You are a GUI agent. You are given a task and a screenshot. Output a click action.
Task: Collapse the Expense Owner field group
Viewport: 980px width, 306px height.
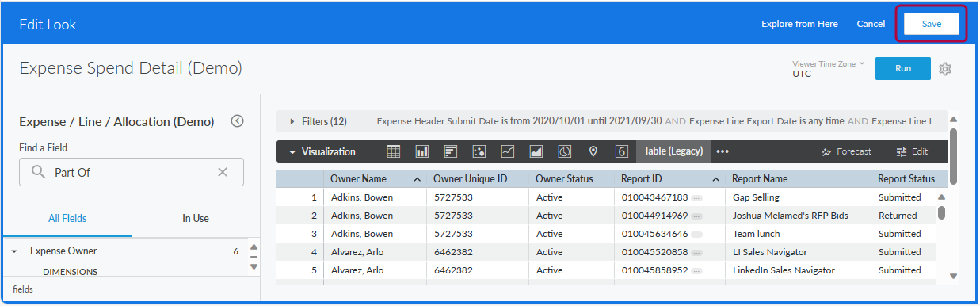14,251
